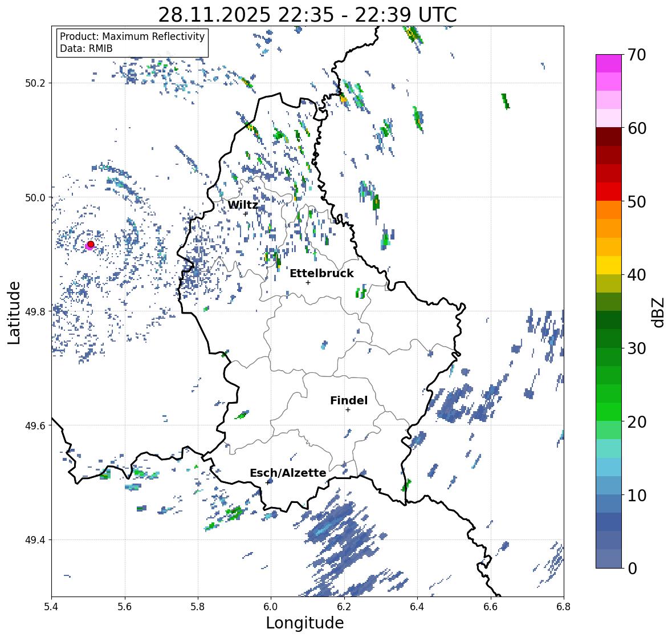Click the 'Data: RMIB' text
672x637 pixels.
[86, 48]
